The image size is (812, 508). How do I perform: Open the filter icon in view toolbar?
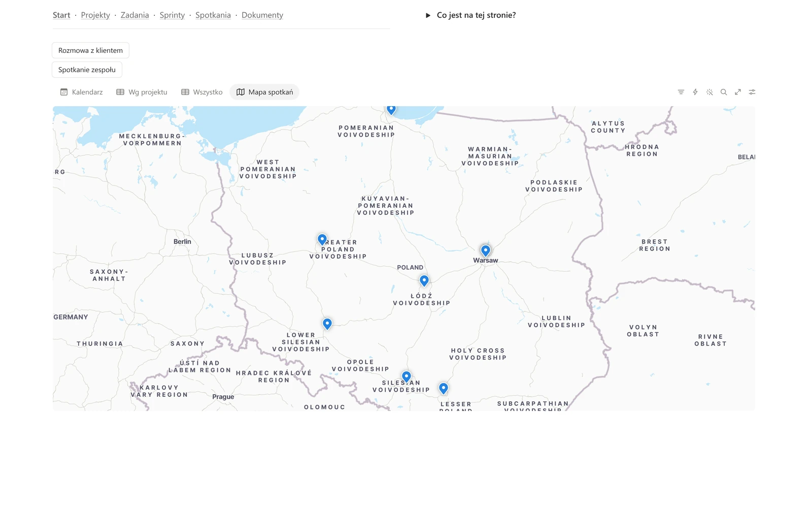click(x=681, y=92)
